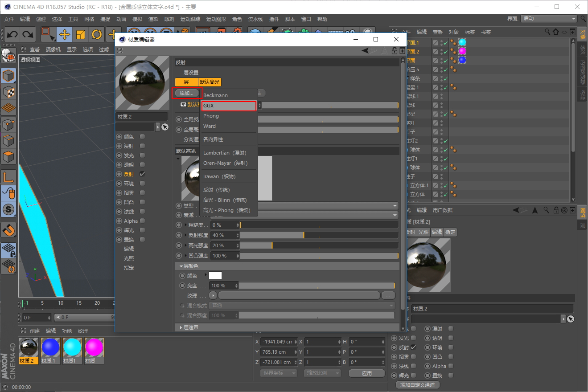Uncheck the 反射 channel checkbox in editor
Image resolution: width=588 pixels, height=392 pixels.
[142, 174]
